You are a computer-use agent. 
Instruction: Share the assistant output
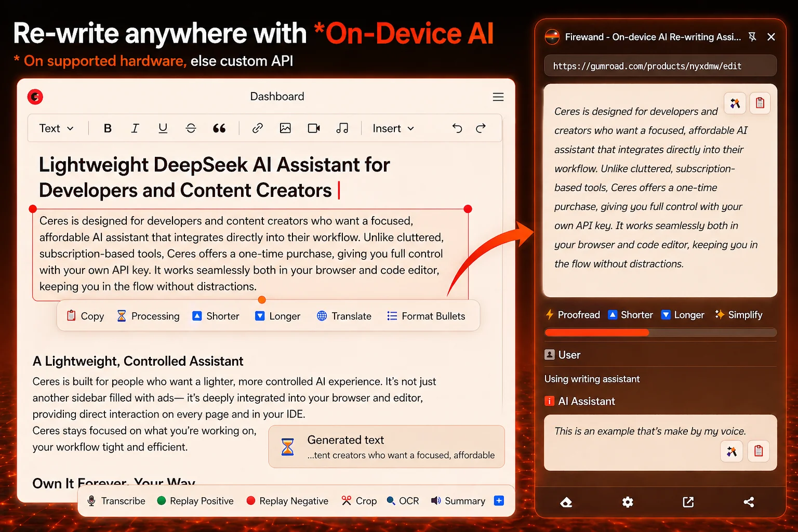click(x=749, y=502)
